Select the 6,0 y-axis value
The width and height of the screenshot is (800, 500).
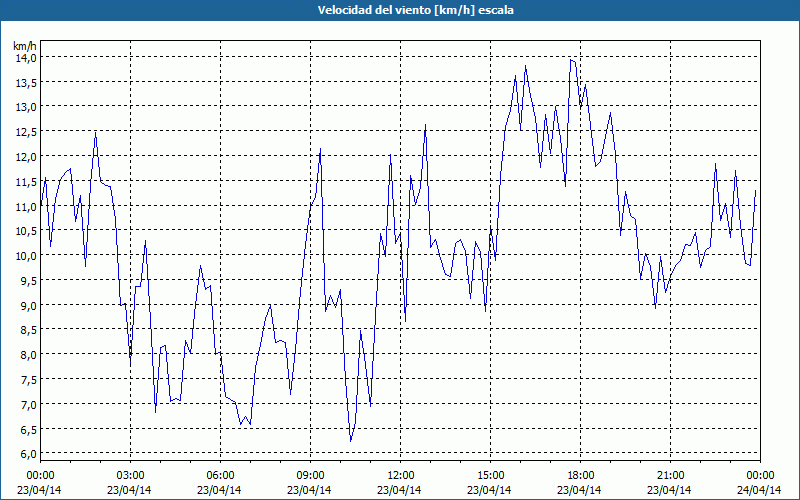(27, 453)
